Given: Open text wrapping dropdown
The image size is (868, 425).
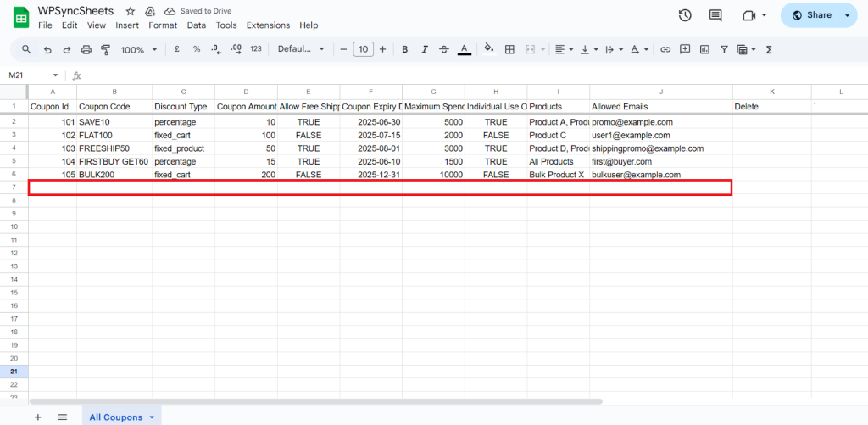Looking at the screenshot, I should click(x=613, y=49).
